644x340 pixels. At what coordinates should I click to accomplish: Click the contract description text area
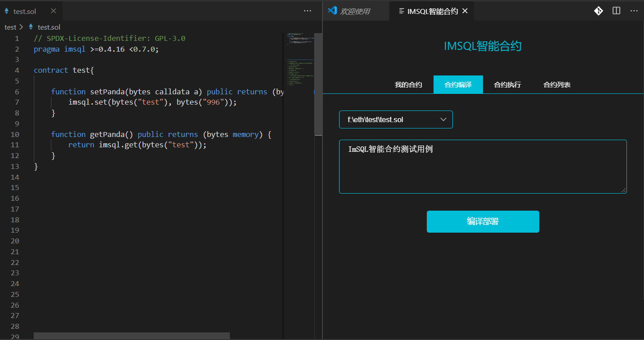click(483, 167)
